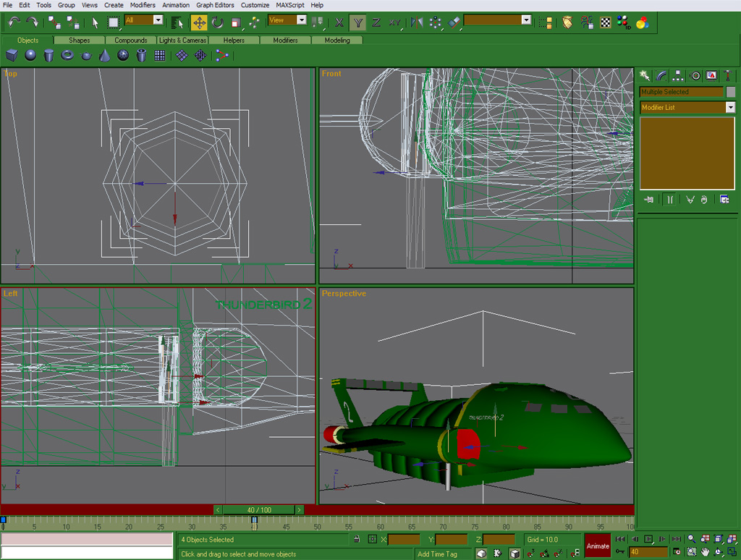Viewport: 741px width, 560px height.
Task: Choose the Select Object arrow tool
Action: pos(95,22)
